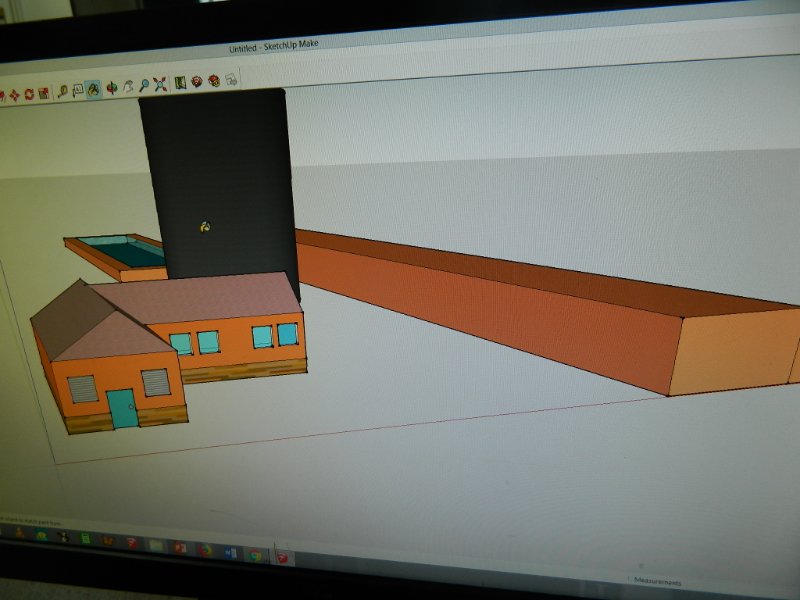The height and width of the screenshot is (600, 800).
Task: Select the Pan hand tool
Action: 127,87
